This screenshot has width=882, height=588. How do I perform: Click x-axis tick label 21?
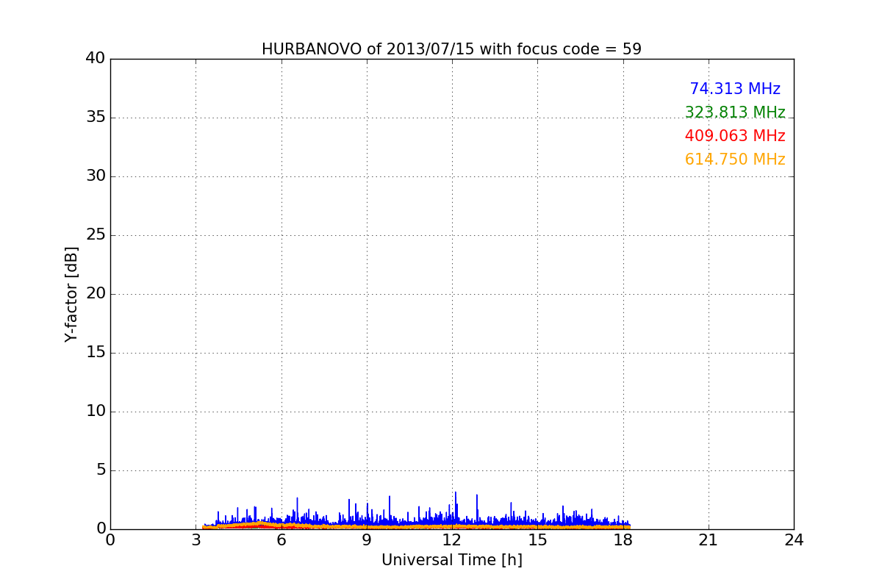click(709, 540)
